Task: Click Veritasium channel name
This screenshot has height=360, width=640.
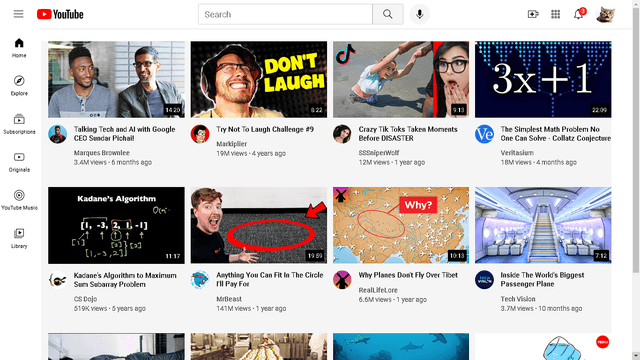Action: [x=517, y=153]
